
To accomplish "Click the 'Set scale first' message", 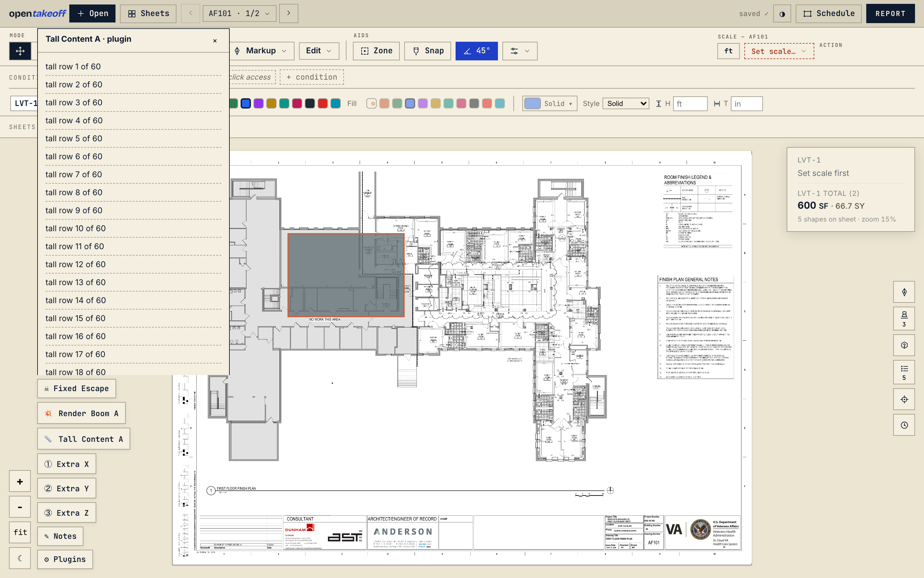I will click(823, 173).
